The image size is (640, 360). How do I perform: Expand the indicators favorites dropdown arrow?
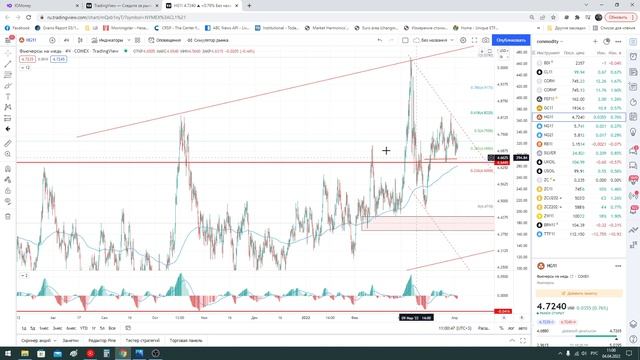click(x=129, y=40)
